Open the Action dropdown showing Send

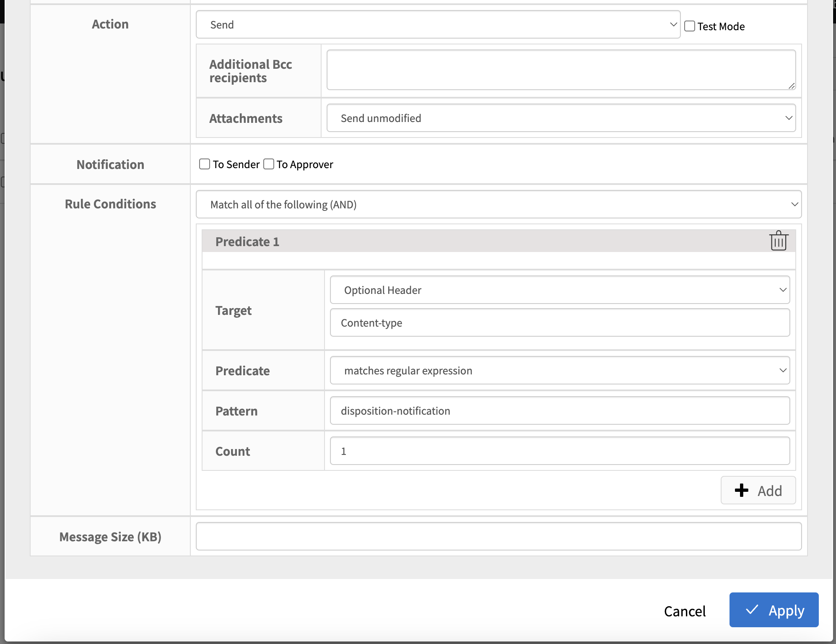pyautogui.click(x=438, y=24)
